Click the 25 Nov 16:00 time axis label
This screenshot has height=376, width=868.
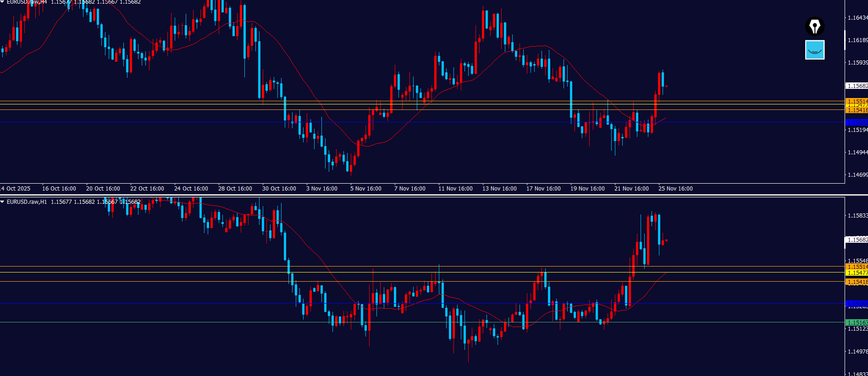(x=675, y=189)
